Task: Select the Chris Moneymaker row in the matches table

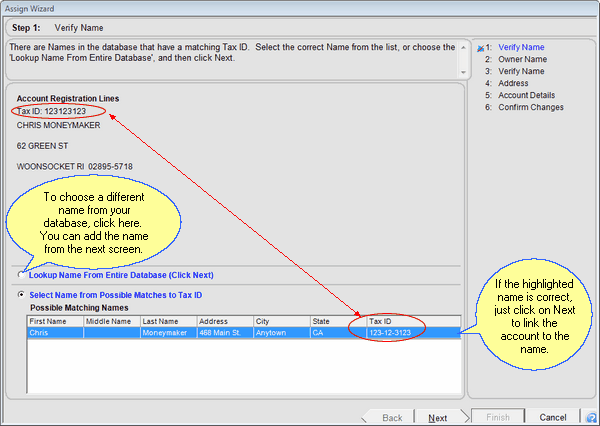Action: 200,332
